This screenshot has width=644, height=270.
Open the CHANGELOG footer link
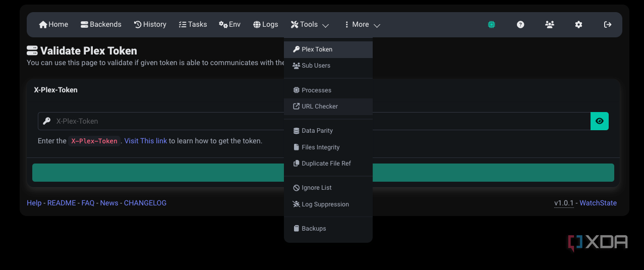(145, 203)
